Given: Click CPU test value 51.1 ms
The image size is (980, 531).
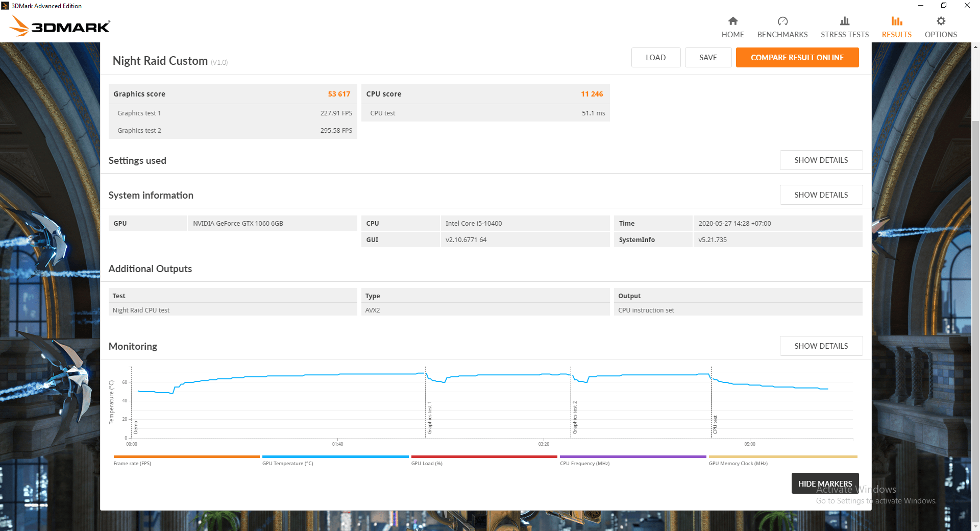Looking at the screenshot, I should (593, 113).
